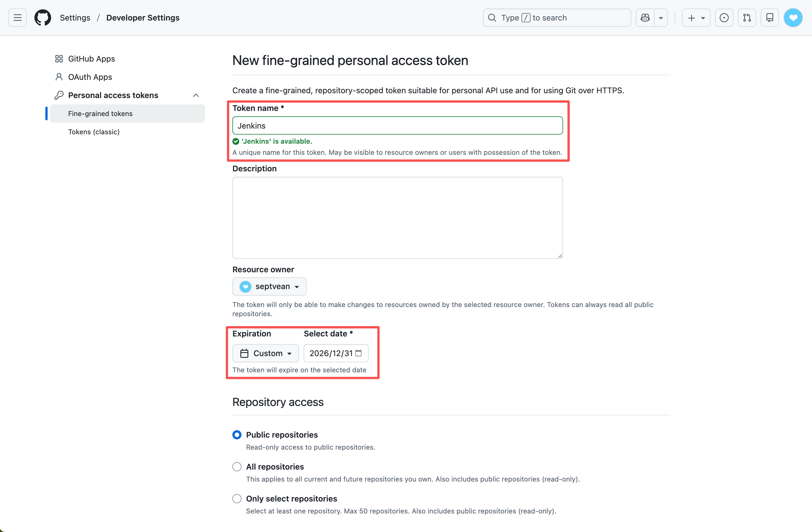Open the Issues icon in header
The image size is (812, 532).
[x=724, y=18]
